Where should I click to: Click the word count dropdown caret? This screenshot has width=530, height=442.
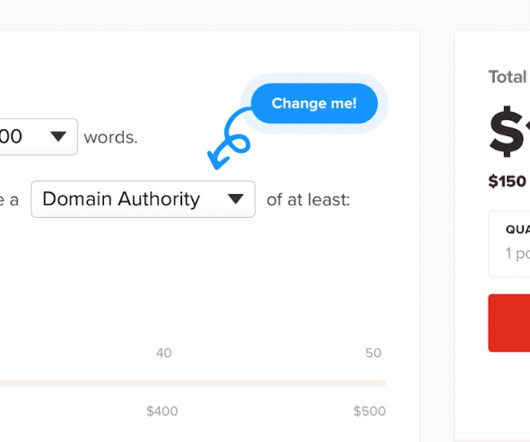58,137
